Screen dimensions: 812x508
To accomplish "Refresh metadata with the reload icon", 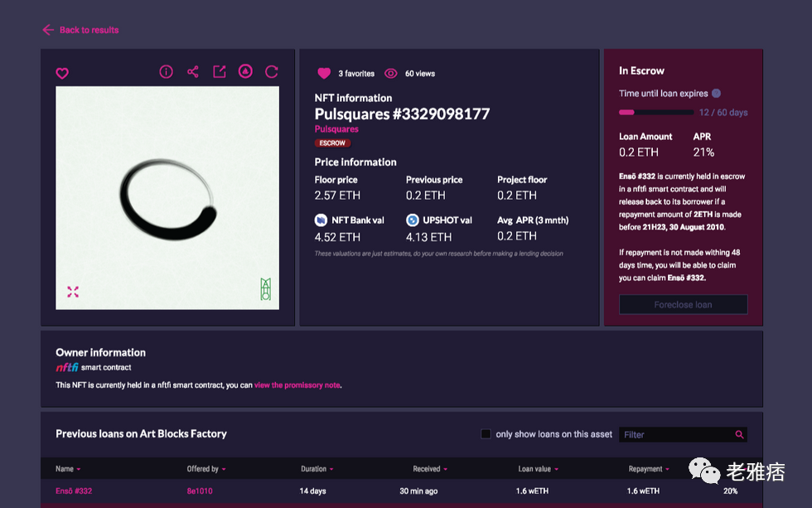I will (272, 72).
